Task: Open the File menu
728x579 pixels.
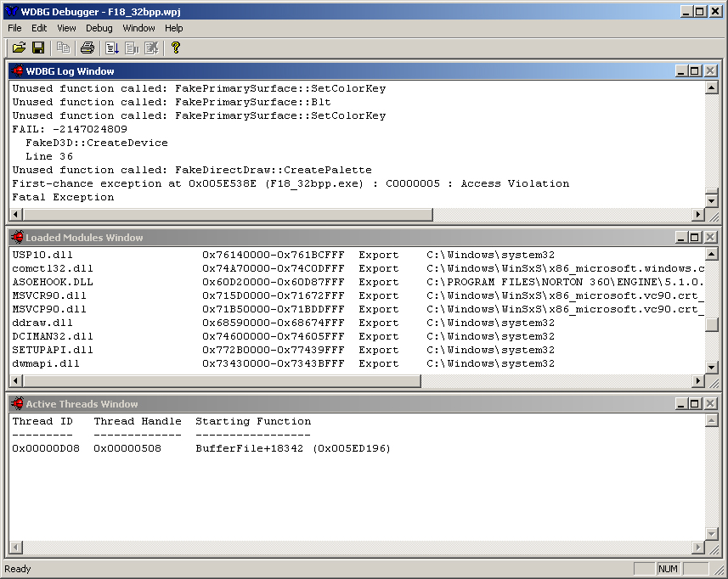Action: [x=14, y=28]
